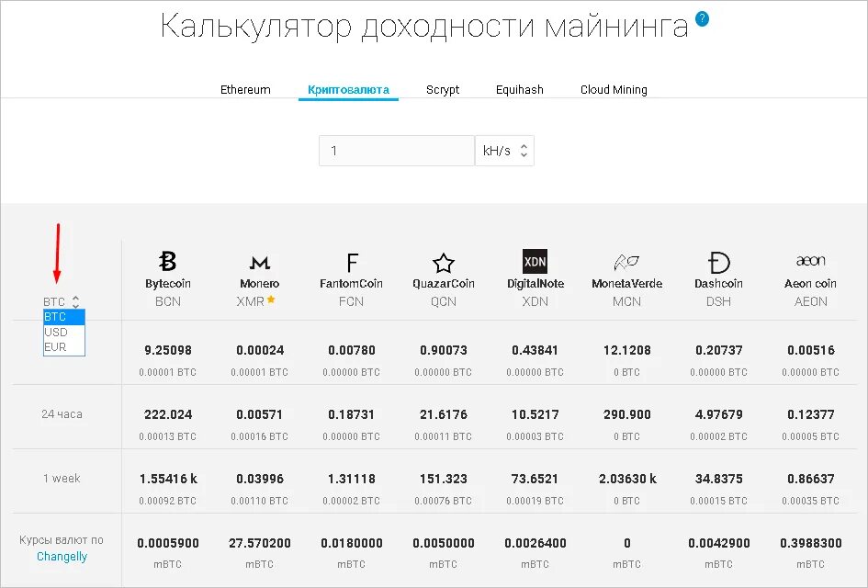Image resolution: width=868 pixels, height=588 pixels.
Task: Click the QuazarCoin coin name
Action: (444, 284)
